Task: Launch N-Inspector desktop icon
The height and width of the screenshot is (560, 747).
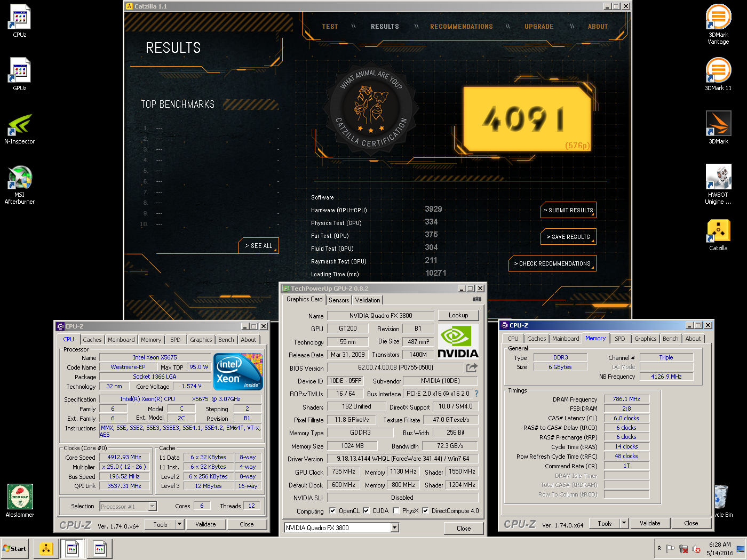Action: tap(20, 128)
